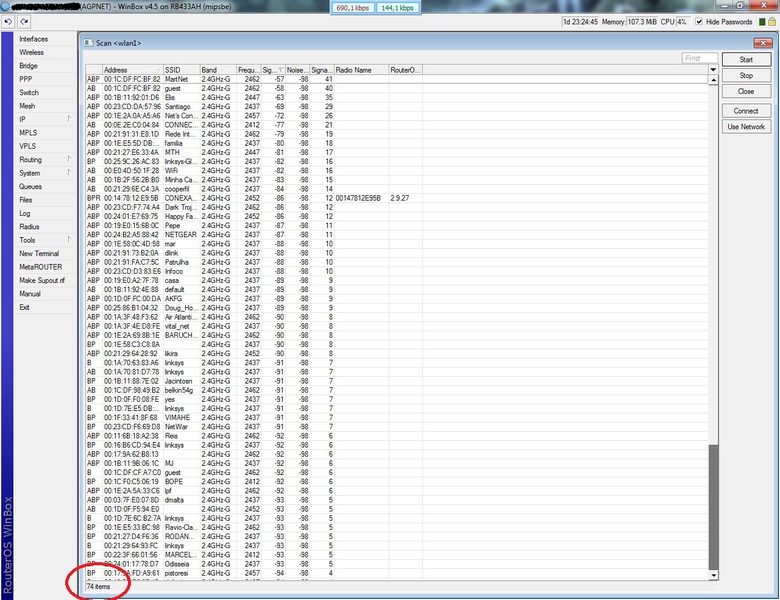The width and height of the screenshot is (780, 600).
Task: Click the Close button in scan panel
Action: point(746,92)
